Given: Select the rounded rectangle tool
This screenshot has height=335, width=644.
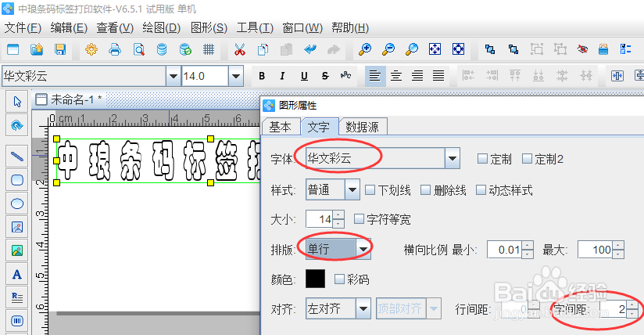Looking at the screenshot, I should [17, 180].
